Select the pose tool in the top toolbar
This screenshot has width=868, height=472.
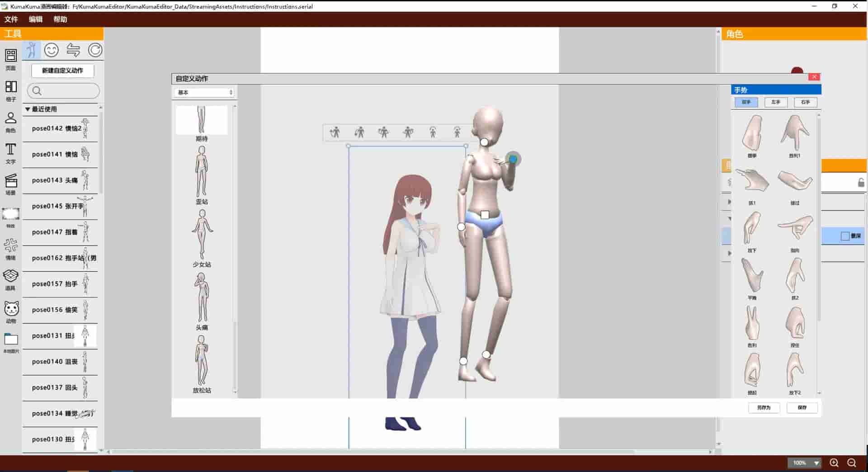tap(31, 50)
